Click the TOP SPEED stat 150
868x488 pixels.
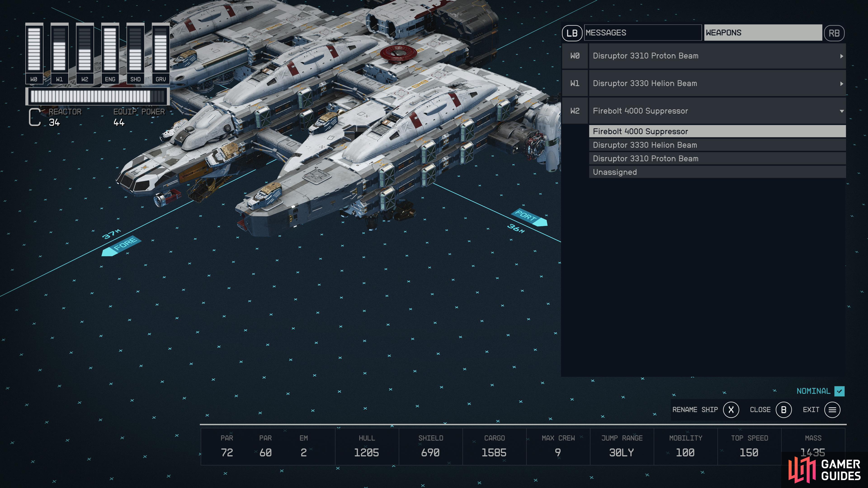tap(749, 453)
